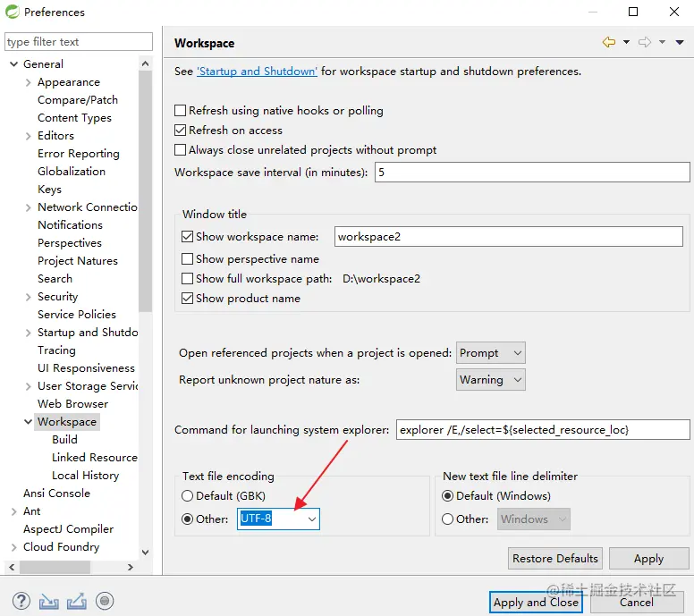Click the workspace name text field
Image resolution: width=694 pixels, height=616 pixels.
509,236
